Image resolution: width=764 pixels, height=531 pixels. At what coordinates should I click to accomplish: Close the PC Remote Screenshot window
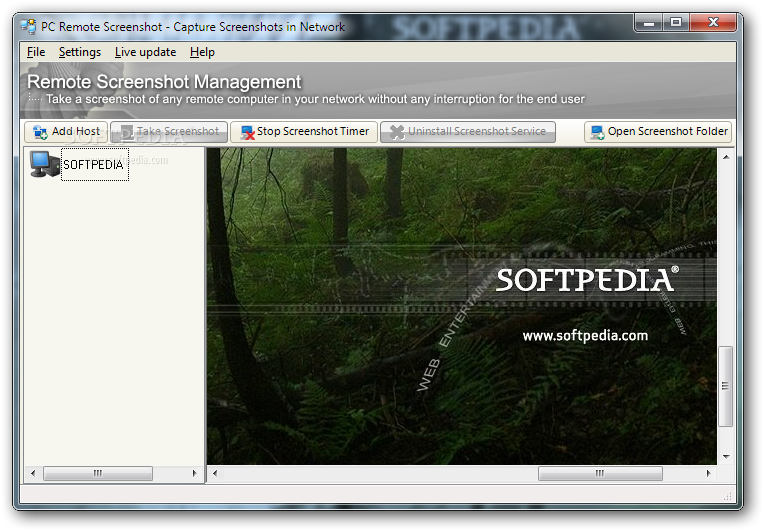click(713, 22)
